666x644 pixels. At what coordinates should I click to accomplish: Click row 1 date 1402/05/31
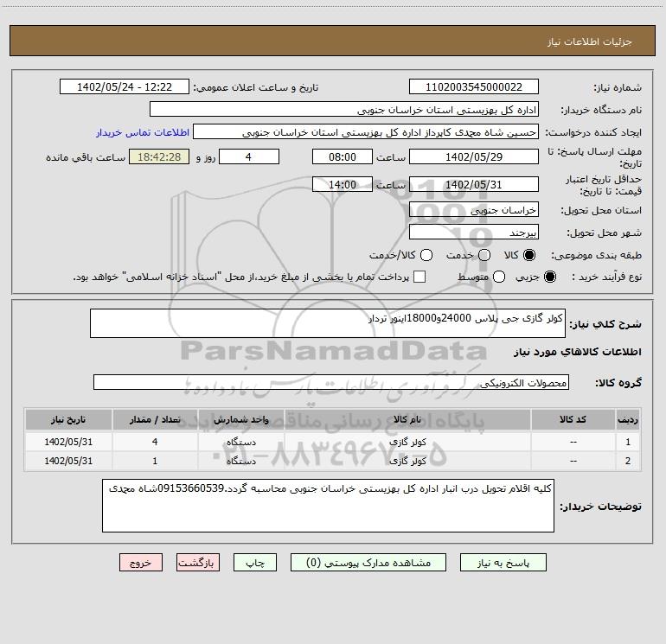68,442
